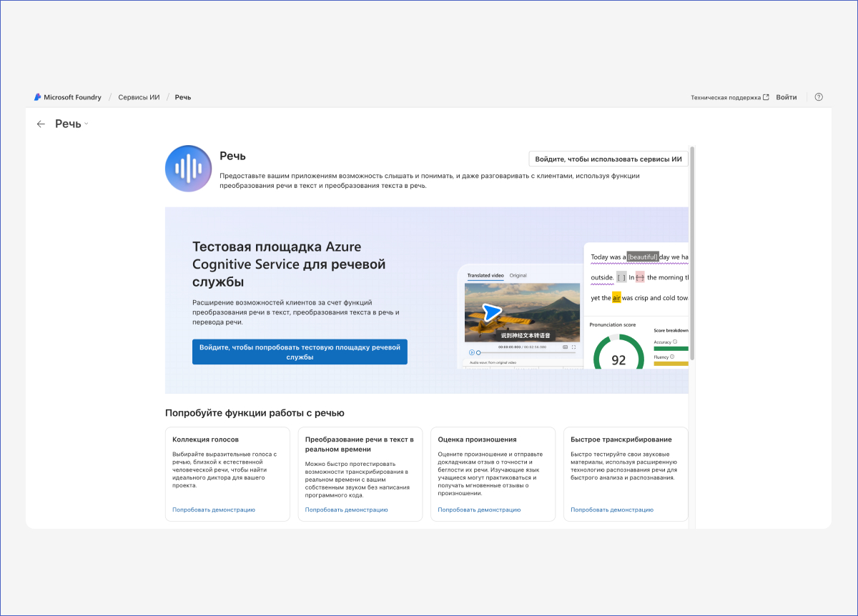Open Сервисы ИИ breadcrumb

pos(139,97)
